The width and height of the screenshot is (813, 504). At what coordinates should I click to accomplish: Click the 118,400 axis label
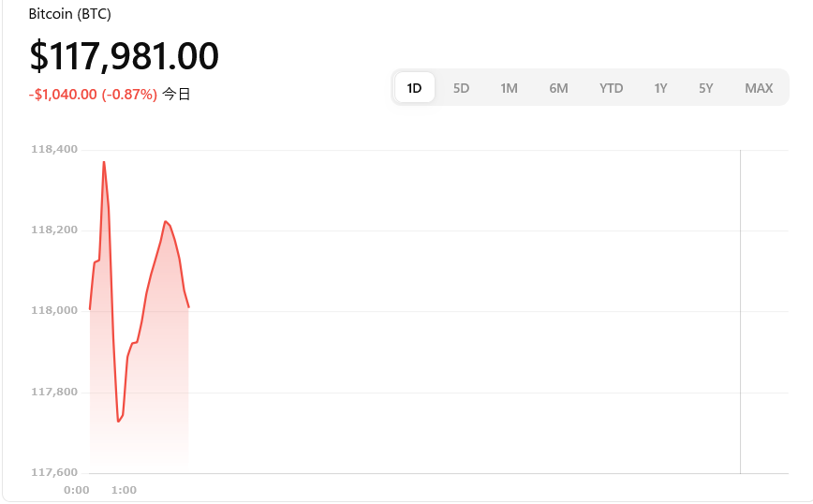coord(54,149)
